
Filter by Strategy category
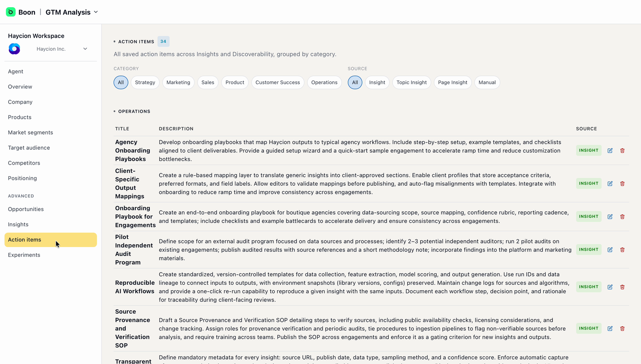point(145,82)
